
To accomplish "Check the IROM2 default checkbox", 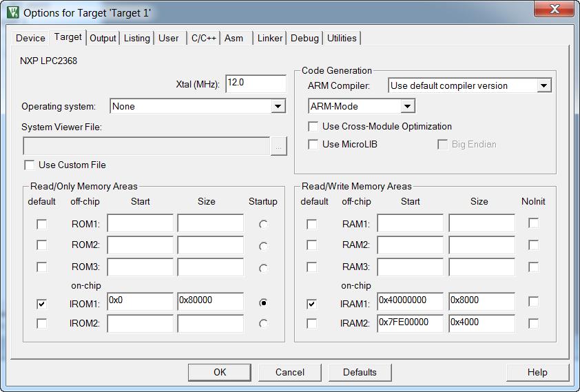I will [x=42, y=324].
